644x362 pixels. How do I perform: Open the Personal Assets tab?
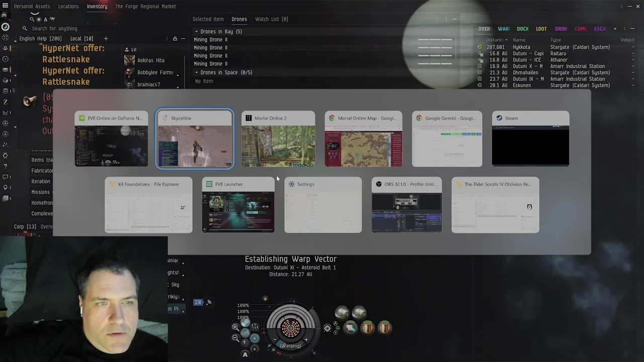click(x=32, y=7)
